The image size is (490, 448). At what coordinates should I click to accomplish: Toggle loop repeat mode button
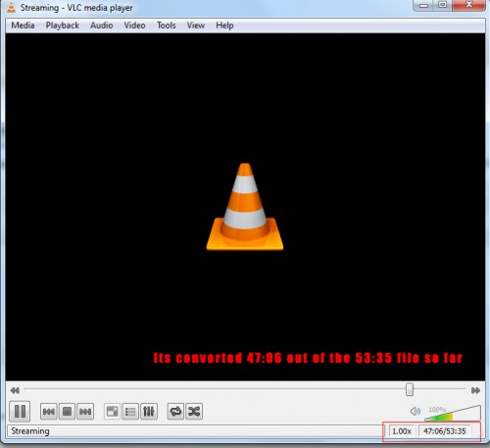[x=175, y=412]
